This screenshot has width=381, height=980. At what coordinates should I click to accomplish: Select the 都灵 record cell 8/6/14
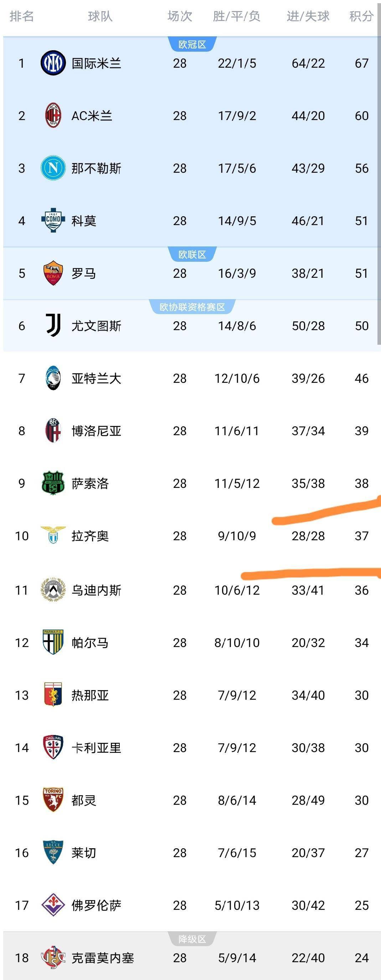pyautogui.click(x=236, y=801)
